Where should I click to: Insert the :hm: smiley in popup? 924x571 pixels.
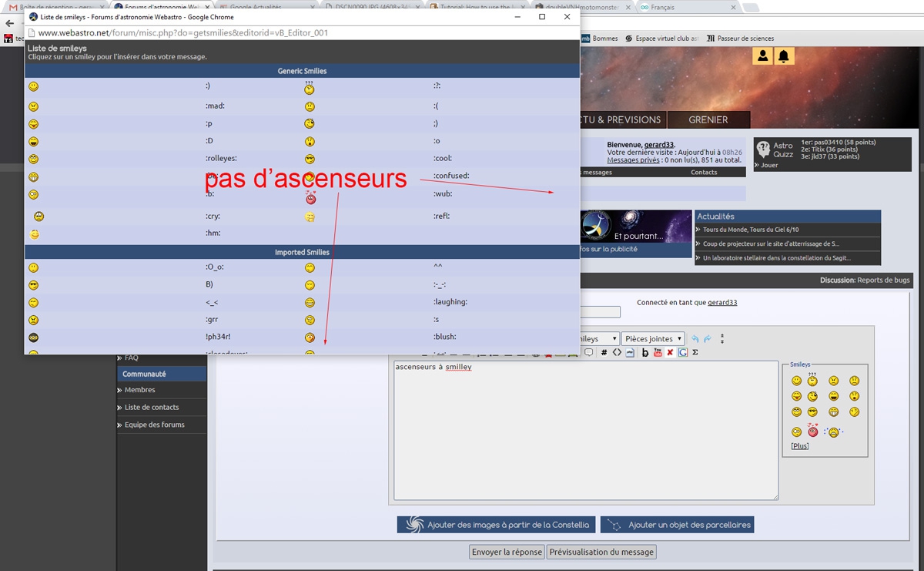(x=34, y=233)
